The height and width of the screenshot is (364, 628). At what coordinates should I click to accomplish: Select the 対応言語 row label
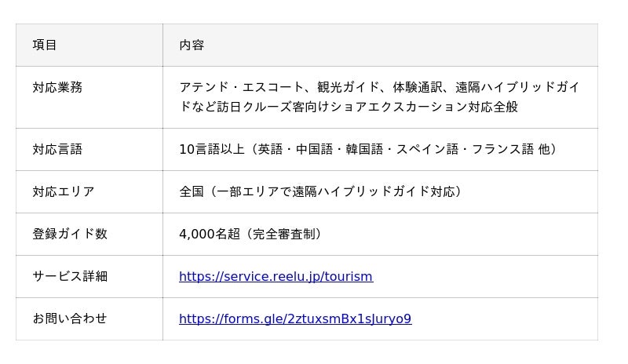(57, 149)
